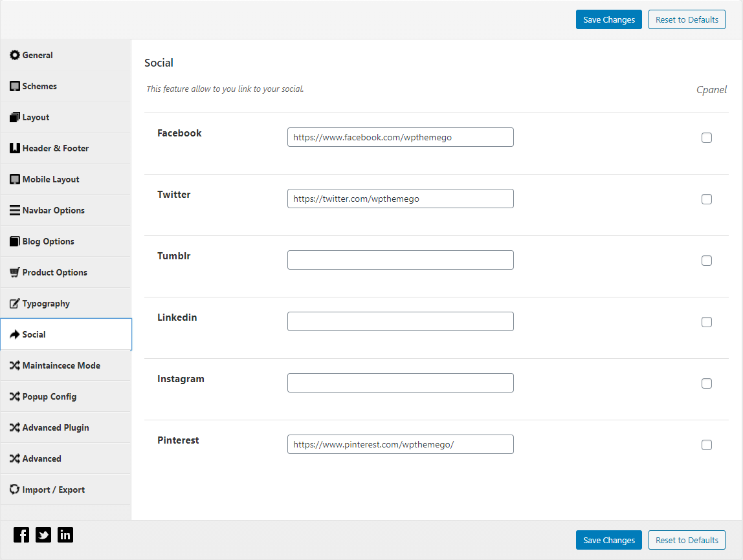Viewport: 743px width, 560px height.
Task: Click the Facebook field label
Action: (x=179, y=133)
